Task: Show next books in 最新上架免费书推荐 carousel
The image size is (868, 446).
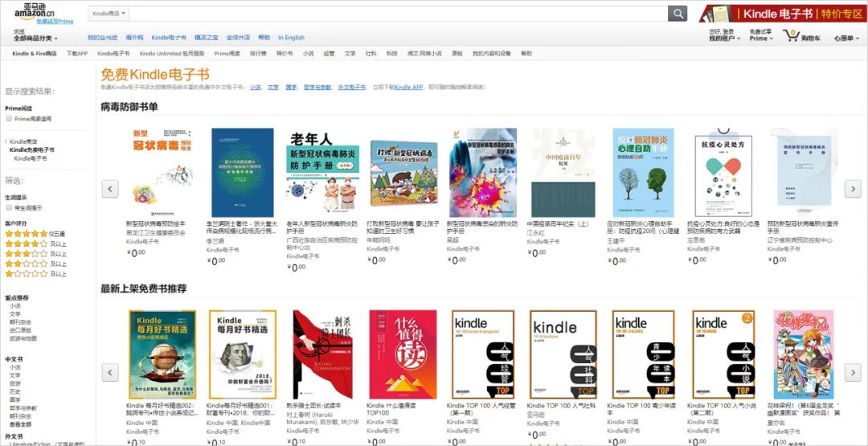Action: (x=853, y=372)
